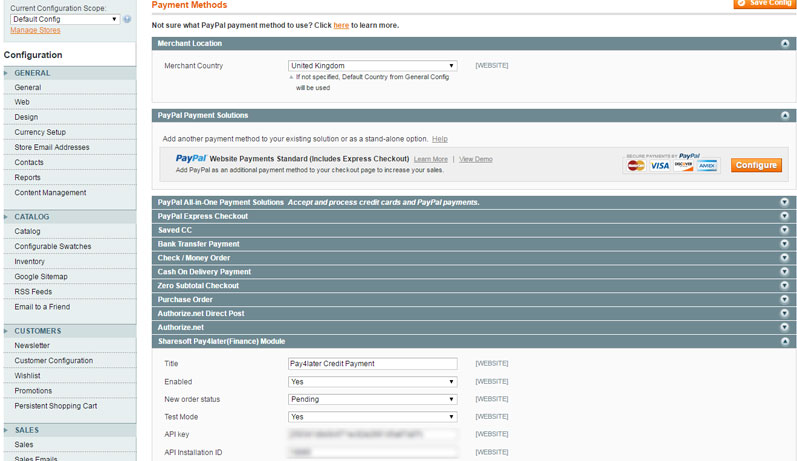Click the 'here' link to learn more
Image resolution: width=797 pixels, height=461 pixels.
tap(341, 25)
